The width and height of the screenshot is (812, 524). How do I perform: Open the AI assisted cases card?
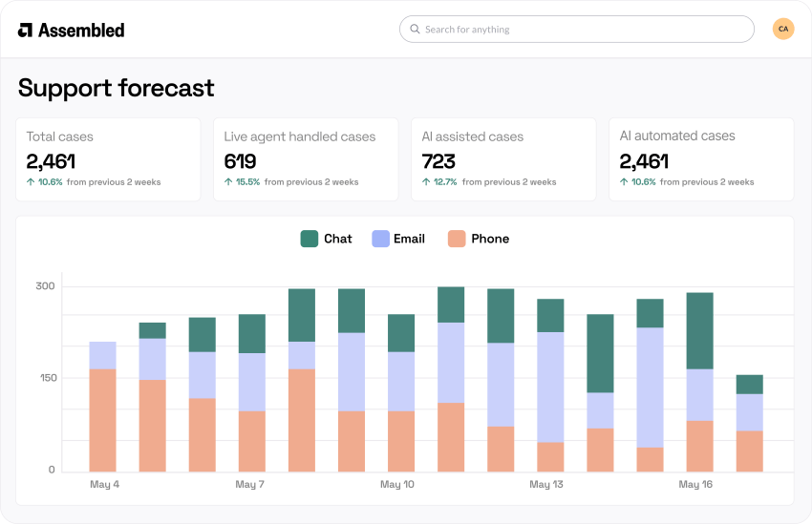pos(503,159)
